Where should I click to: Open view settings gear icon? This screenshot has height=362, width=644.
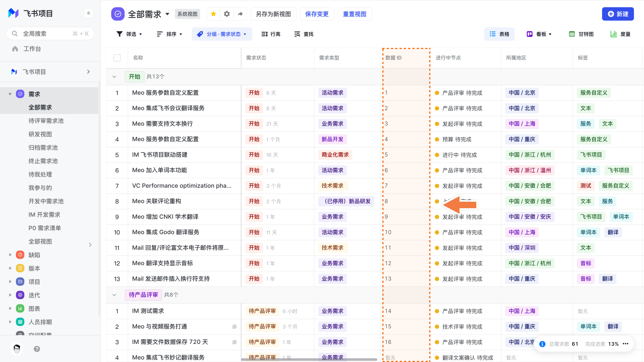click(227, 14)
